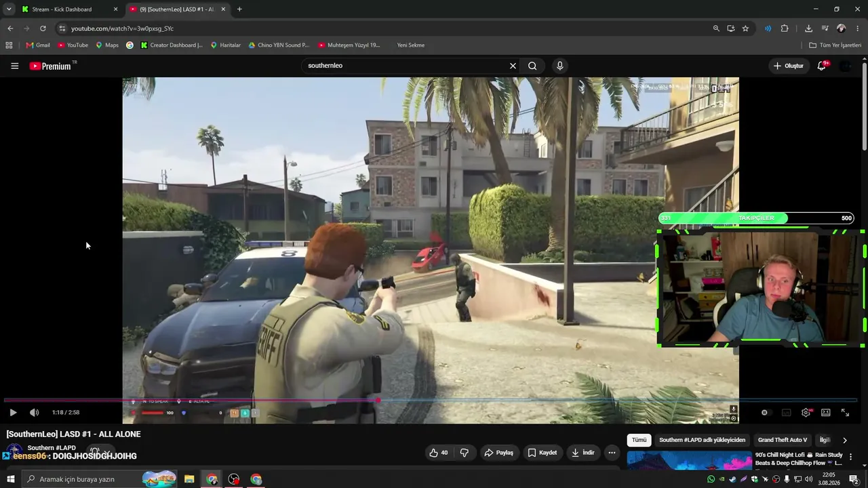Open system volume speaker in tray
Image resolution: width=868 pixels, height=488 pixels.
point(808,479)
